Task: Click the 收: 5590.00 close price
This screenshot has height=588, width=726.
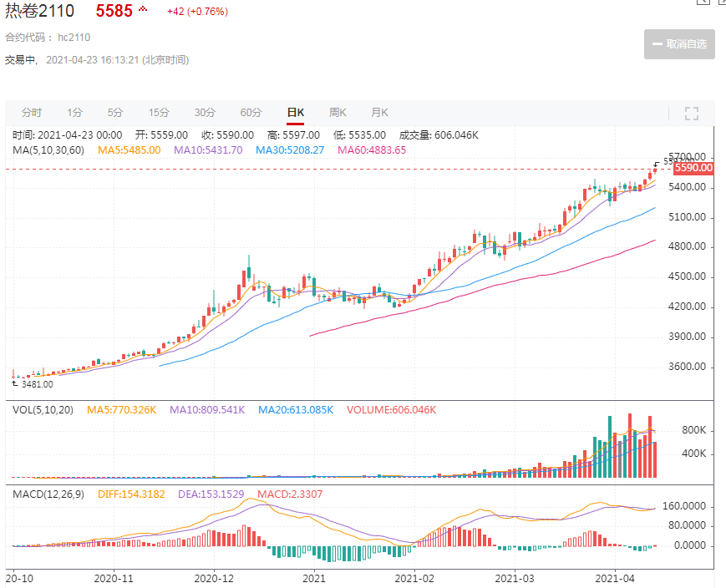Action: [228, 135]
